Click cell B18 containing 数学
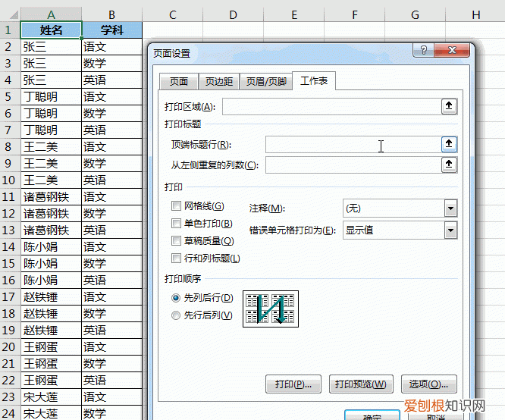The image size is (505, 420). click(111, 313)
